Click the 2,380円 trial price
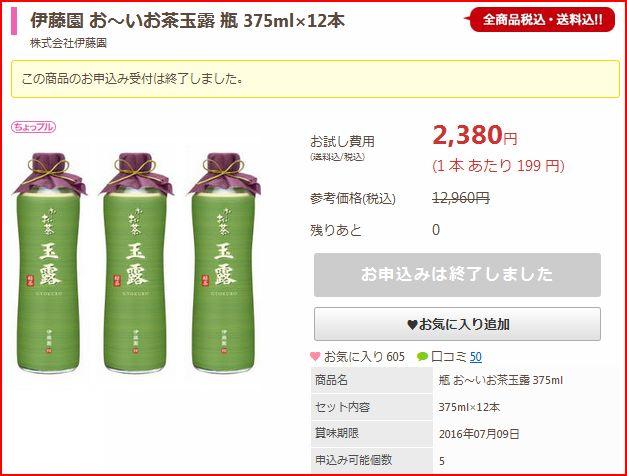This screenshot has width=627, height=476. click(x=475, y=135)
